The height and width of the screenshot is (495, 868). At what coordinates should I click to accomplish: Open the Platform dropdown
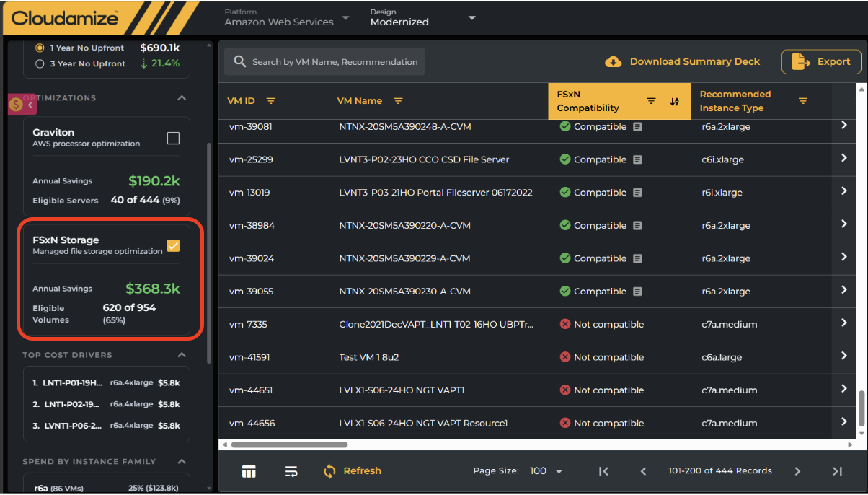pyautogui.click(x=287, y=18)
